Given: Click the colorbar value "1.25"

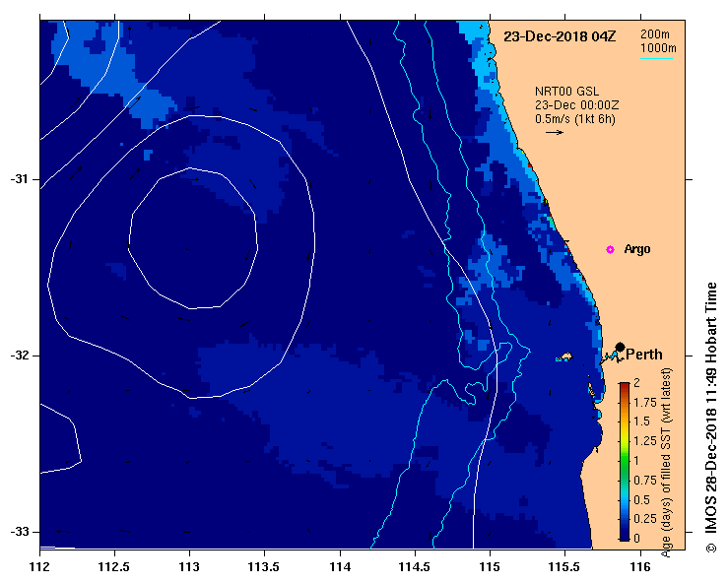Looking at the screenshot, I should [x=645, y=441].
